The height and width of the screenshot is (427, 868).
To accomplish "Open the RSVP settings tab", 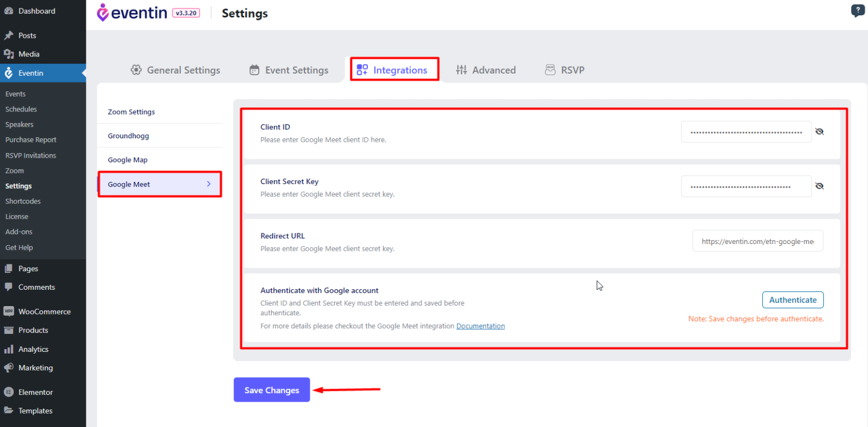I will tap(565, 69).
